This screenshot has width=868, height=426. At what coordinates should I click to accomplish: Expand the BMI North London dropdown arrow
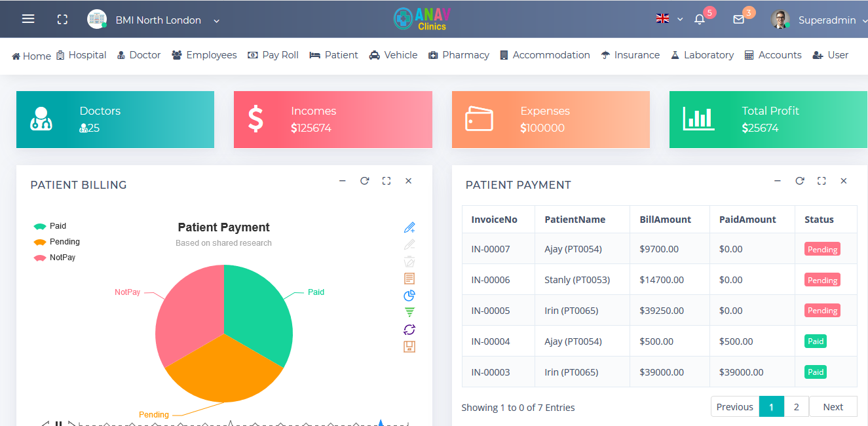(x=216, y=21)
